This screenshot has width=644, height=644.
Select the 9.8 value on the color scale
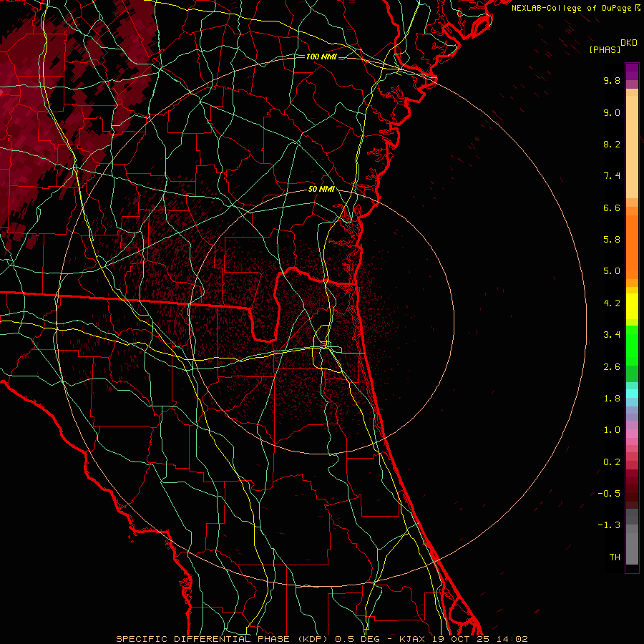(x=612, y=80)
